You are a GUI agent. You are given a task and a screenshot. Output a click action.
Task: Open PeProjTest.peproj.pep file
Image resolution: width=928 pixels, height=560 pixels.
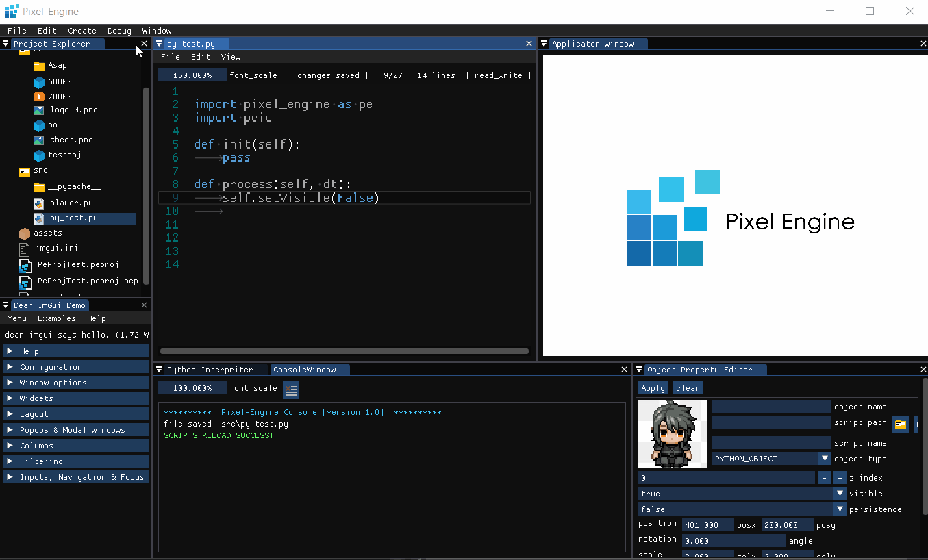[79, 281]
